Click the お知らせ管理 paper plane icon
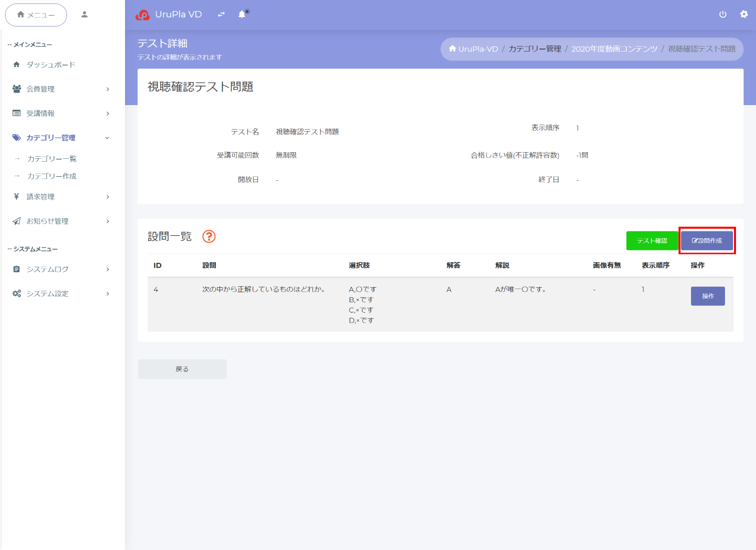This screenshot has width=756, height=550. (x=16, y=221)
